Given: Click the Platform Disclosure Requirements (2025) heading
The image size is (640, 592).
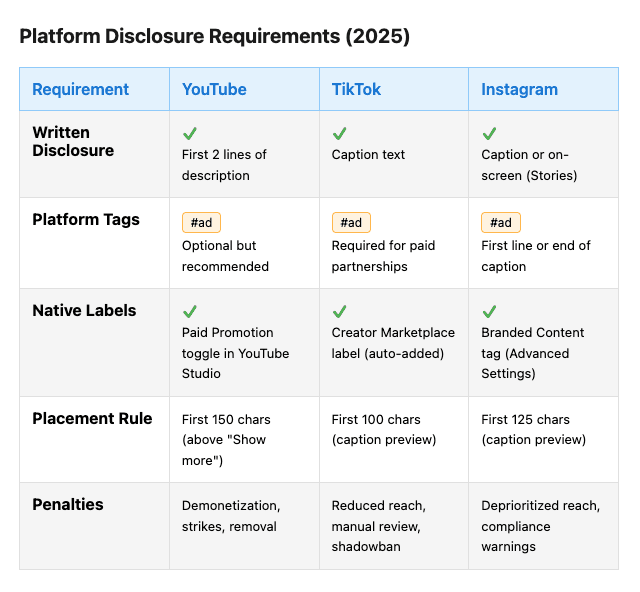Looking at the screenshot, I should (215, 36).
